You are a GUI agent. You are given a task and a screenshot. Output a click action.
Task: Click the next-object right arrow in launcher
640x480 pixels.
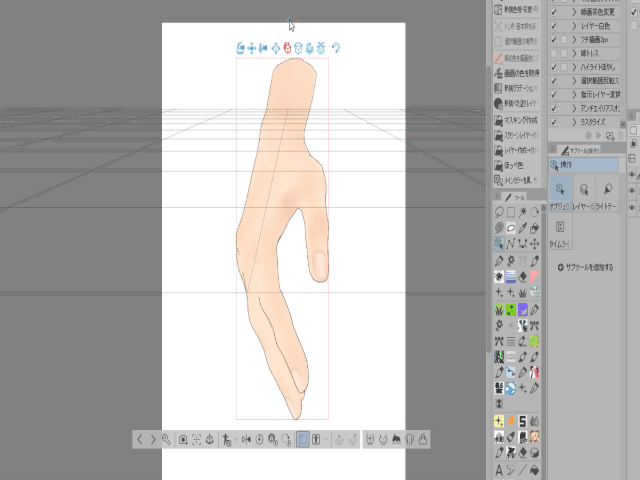click(153, 440)
